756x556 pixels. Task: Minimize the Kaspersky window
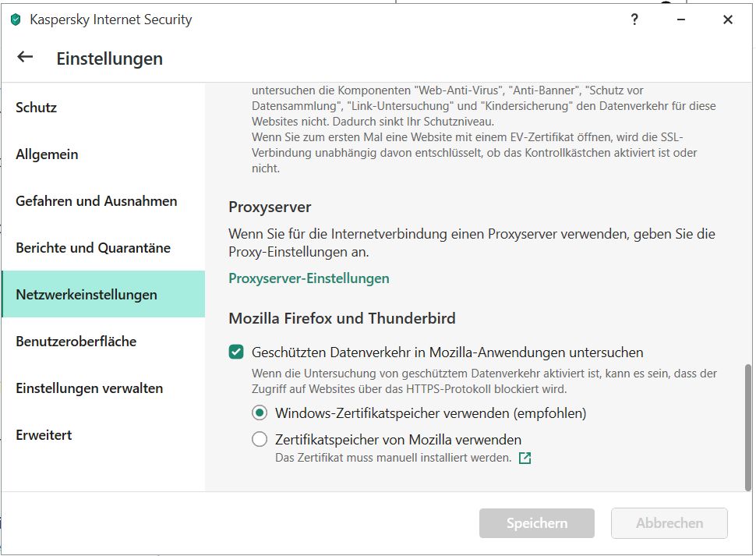680,19
